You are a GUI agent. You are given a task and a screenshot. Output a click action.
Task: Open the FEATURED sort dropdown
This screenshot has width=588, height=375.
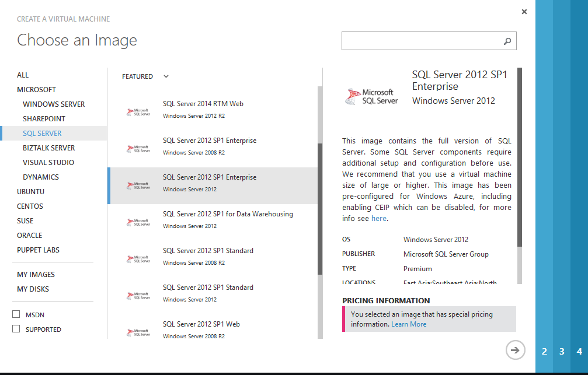coord(145,76)
